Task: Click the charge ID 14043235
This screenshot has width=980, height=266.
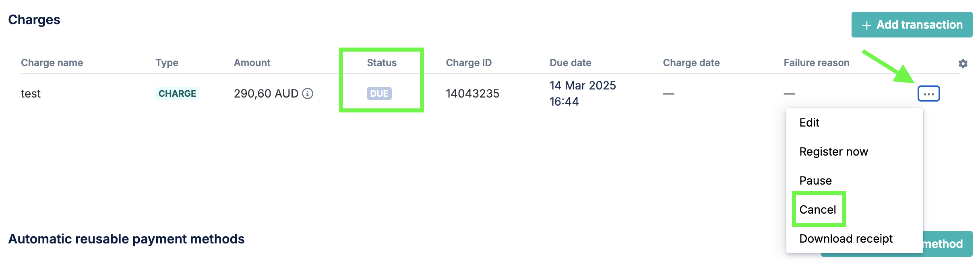Action: (x=473, y=94)
